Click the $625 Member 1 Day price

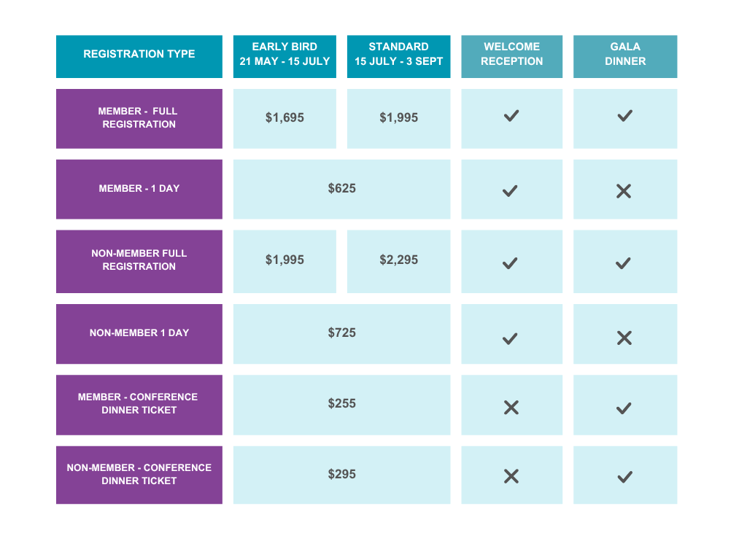(x=341, y=189)
